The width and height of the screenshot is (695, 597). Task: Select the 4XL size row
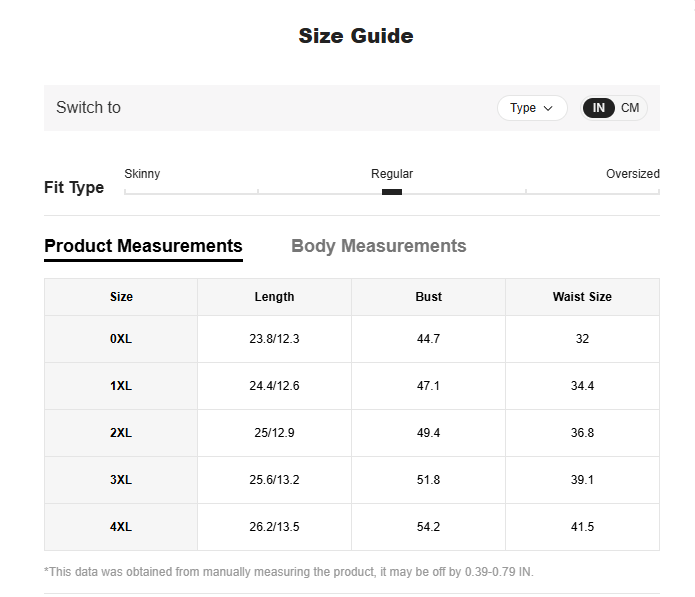pos(352,527)
